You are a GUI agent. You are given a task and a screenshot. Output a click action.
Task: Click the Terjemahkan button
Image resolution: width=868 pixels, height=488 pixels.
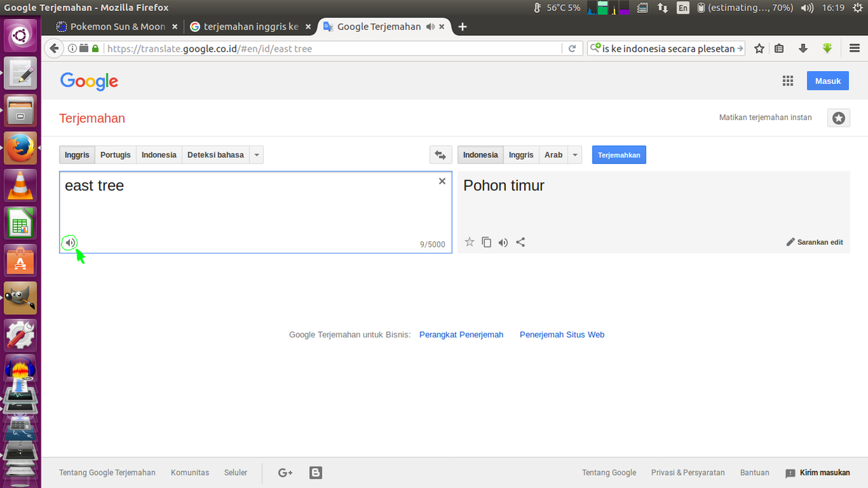coord(619,155)
